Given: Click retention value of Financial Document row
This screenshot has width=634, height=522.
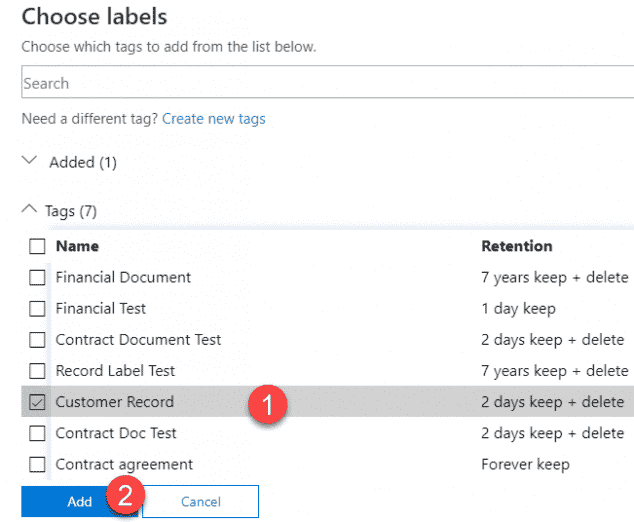Looking at the screenshot, I should (555, 278).
